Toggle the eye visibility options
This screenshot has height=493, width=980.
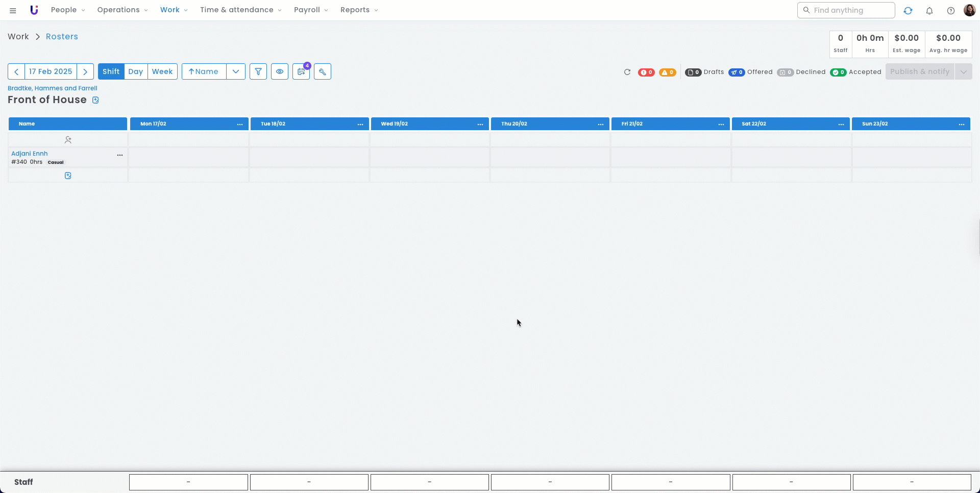280,71
